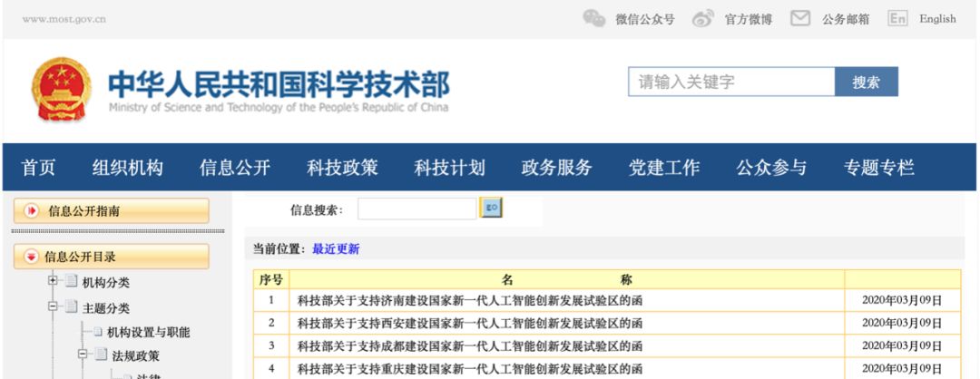Open the 微信公众号 link
The image size is (980, 379).
tap(645, 19)
